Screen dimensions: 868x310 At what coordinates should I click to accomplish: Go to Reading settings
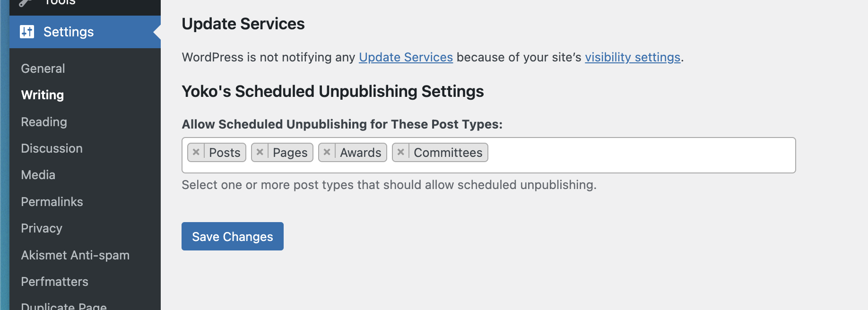44,122
